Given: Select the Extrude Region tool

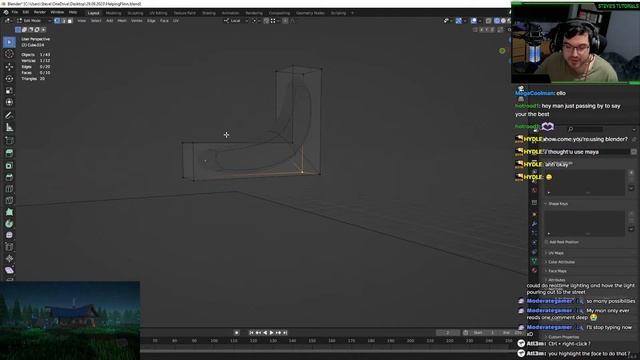Looking at the screenshot, I should (x=9, y=153).
